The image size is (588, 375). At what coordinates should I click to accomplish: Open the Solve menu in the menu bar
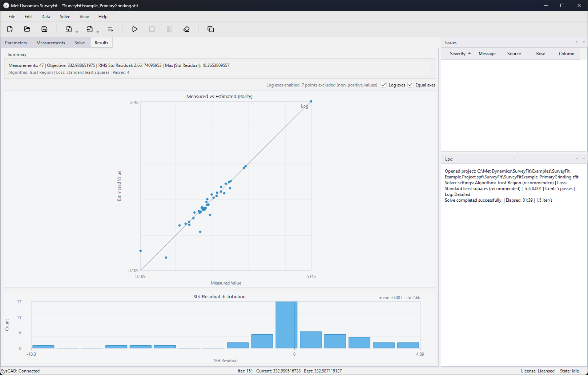(x=65, y=17)
